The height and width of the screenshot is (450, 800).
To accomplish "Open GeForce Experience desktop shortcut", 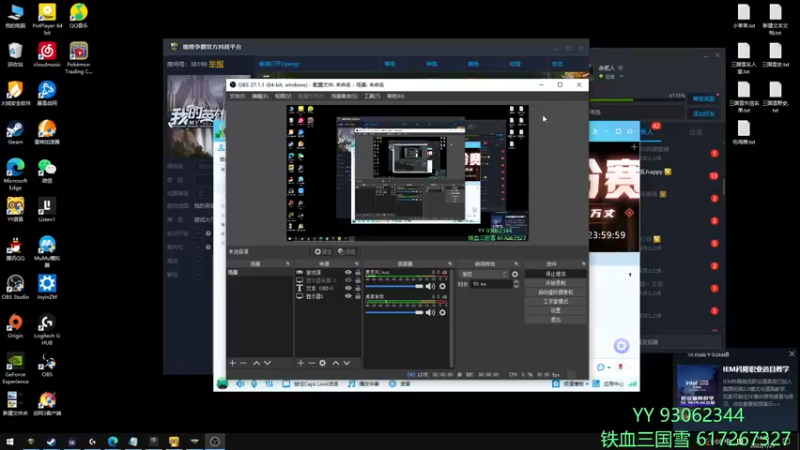I will tap(15, 368).
